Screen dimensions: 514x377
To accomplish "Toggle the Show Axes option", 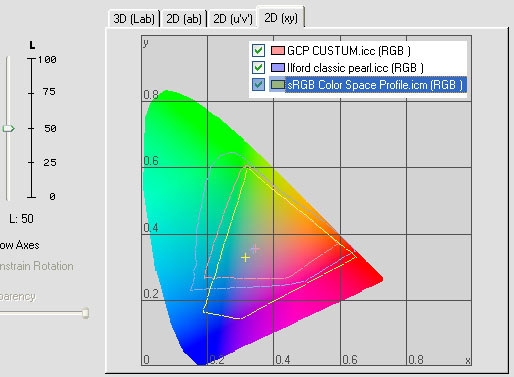I will (x=20, y=245).
